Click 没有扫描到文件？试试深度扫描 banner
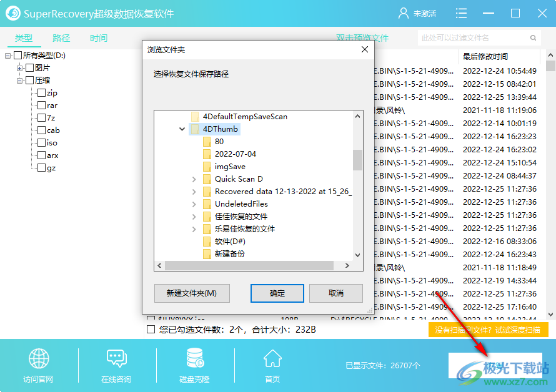 click(488, 330)
